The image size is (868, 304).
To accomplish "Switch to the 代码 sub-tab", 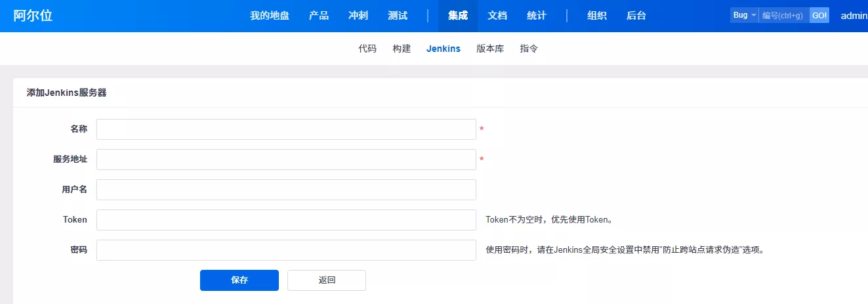I will [367, 49].
